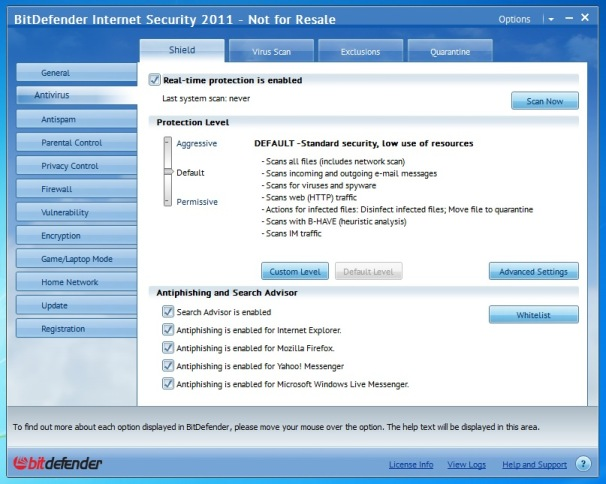Click the BitDefender logo in the footer
606x484 pixels.
tap(57, 465)
